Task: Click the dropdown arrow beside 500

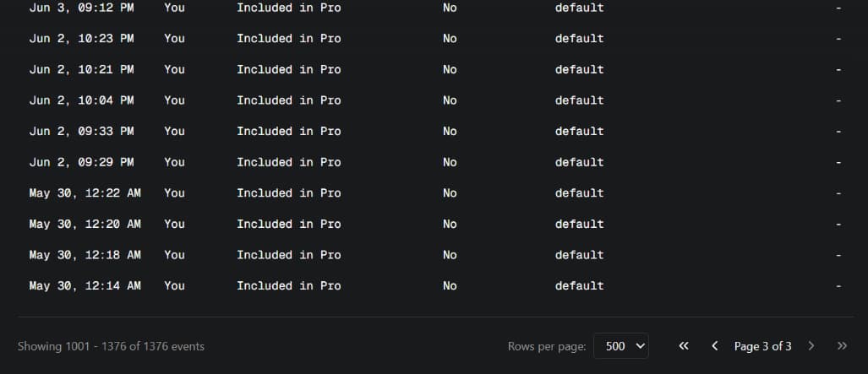Action: point(640,346)
